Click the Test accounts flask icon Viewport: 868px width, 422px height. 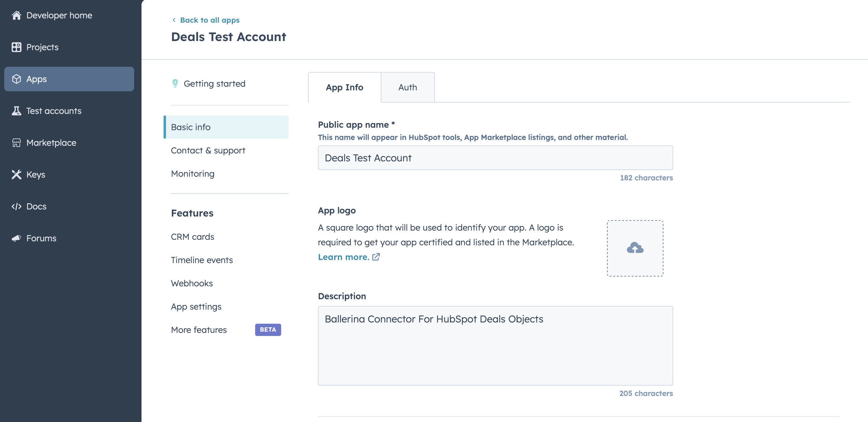[x=16, y=111]
